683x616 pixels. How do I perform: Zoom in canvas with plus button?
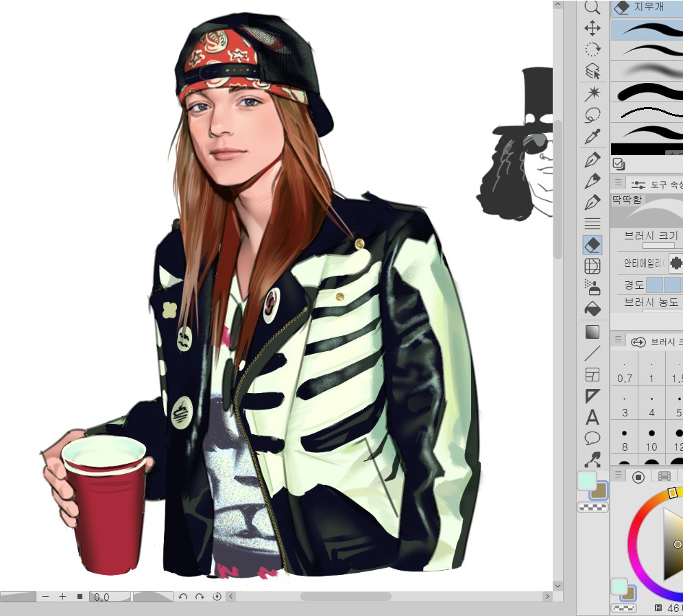(x=62, y=597)
